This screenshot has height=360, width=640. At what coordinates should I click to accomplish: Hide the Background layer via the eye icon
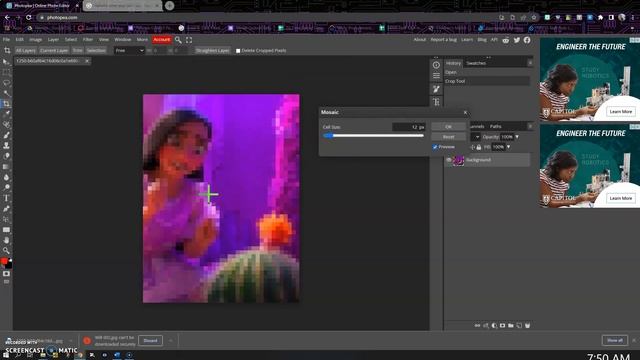[449, 160]
